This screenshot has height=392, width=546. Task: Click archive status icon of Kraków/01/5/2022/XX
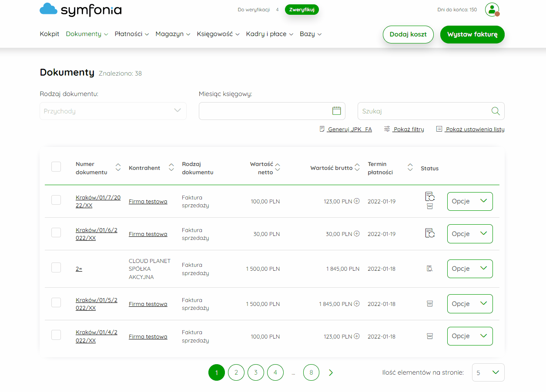tap(430, 304)
